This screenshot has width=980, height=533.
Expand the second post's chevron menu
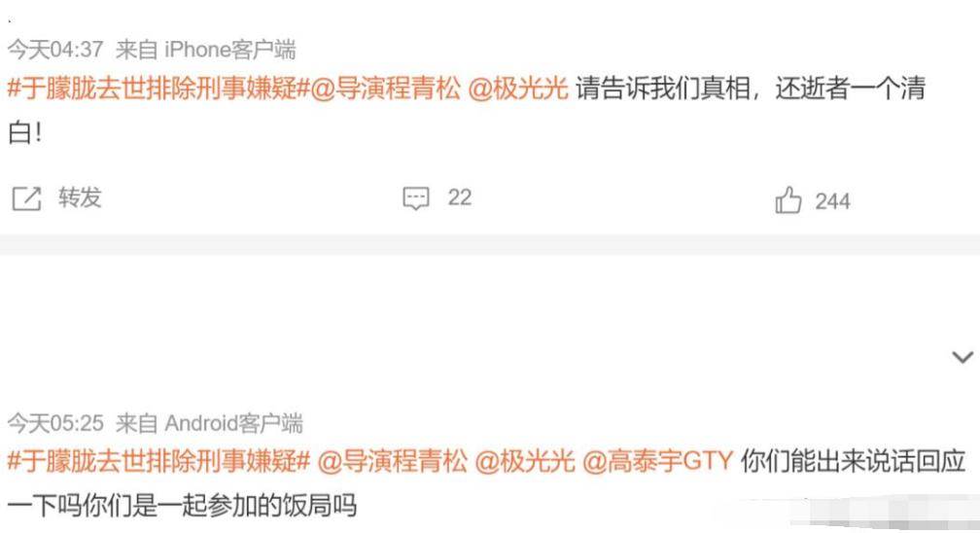click(x=962, y=357)
